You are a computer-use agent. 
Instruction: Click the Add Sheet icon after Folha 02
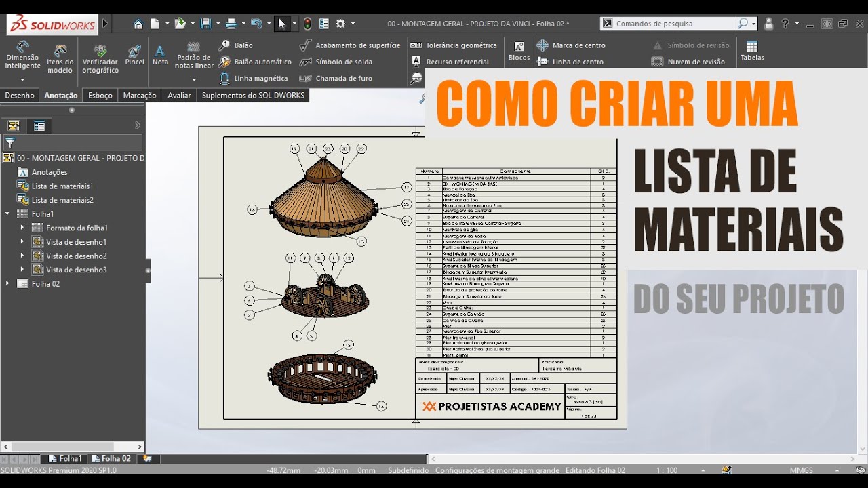coord(147,459)
